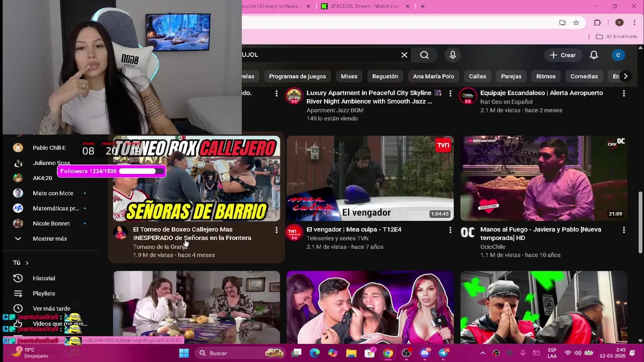Open Tomano de la Granja channel avatar
This screenshot has width=644, height=362.
click(x=121, y=232)
